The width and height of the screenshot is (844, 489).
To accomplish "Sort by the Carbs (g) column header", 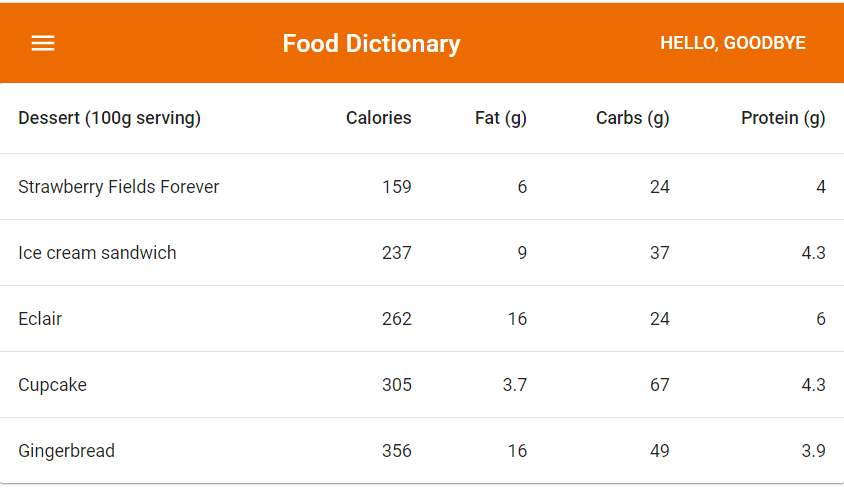I will (x=632, y=118).
